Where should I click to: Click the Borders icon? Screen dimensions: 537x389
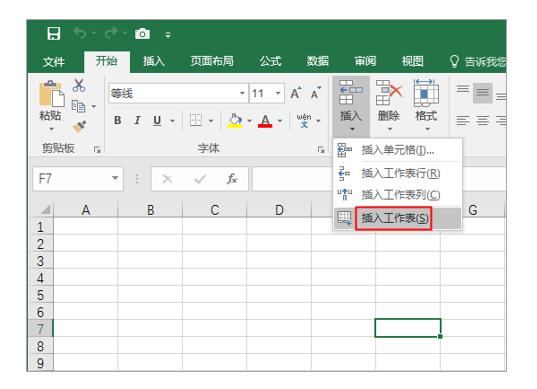pos(196,120)
